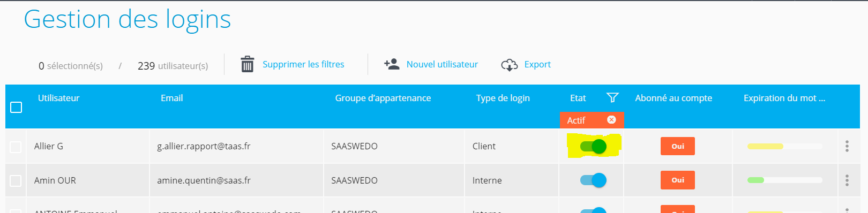Check the box for the Amin OUR row
Viewport: 868px width, 213px height.
[16, 181]
